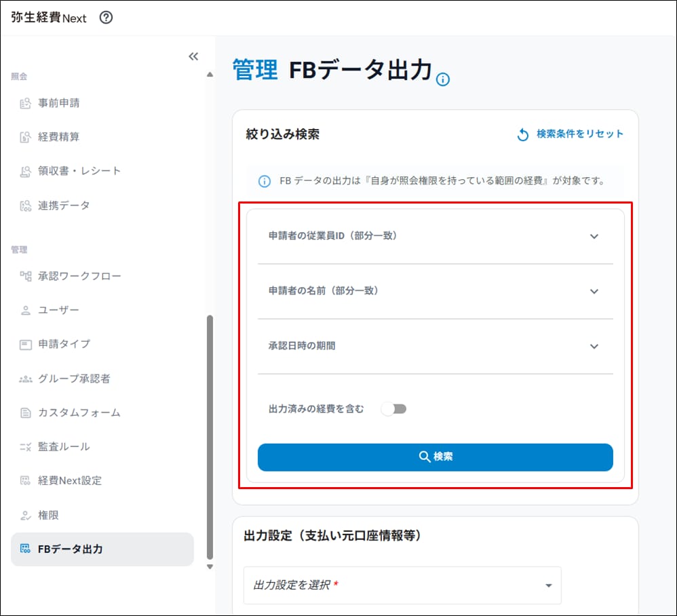Open 権限 in the sidebar
Viewport: 677px width, 616px height.
(x=48, y=515)
